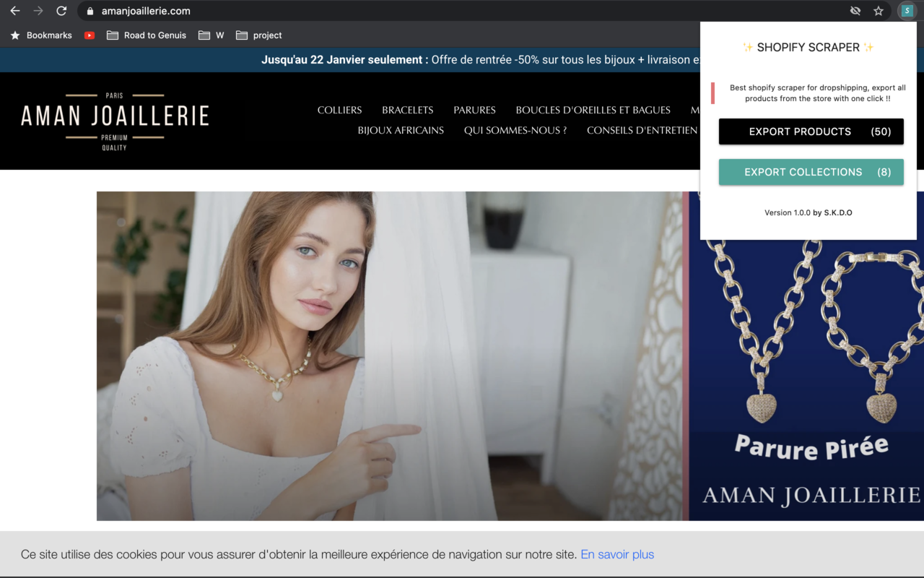Reload the current page
Image resolution: width=924 pixels, height=578 pixels.
[x=61, y=11]
